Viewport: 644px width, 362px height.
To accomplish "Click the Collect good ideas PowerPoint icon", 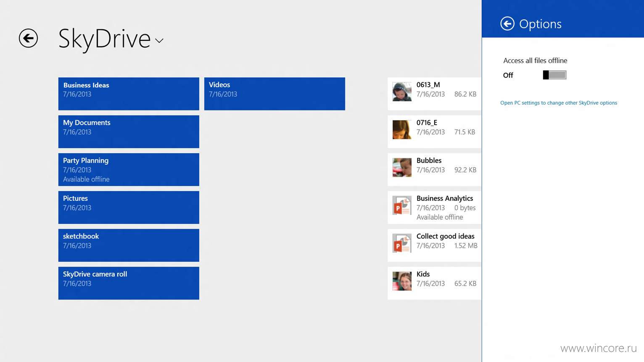I will coord(402,243).
